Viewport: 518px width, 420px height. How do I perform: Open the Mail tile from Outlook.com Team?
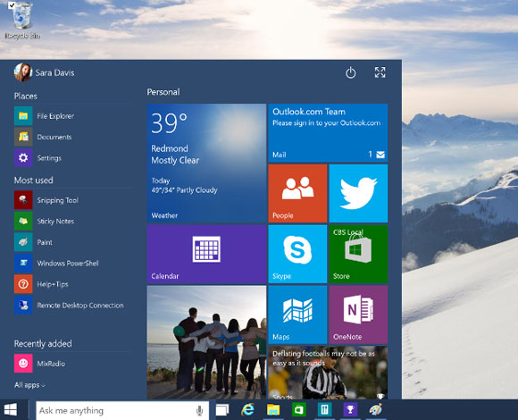[328, 133]
